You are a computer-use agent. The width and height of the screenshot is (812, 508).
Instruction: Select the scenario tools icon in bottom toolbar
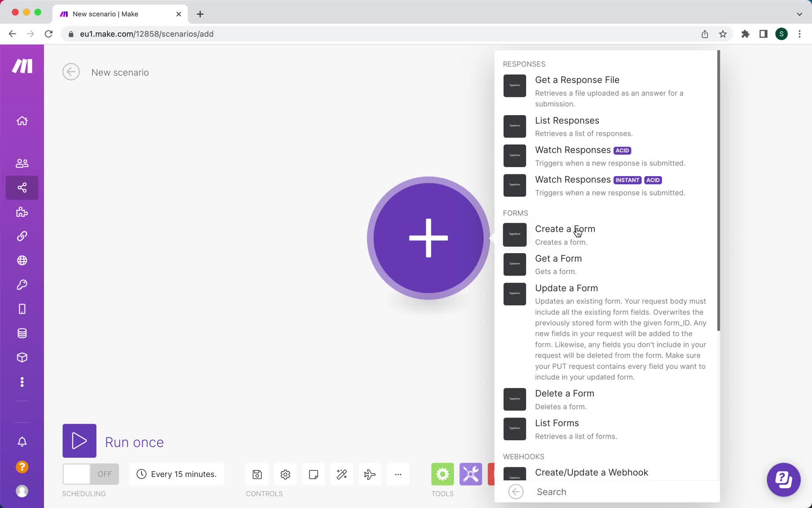[x=471, y=474]
